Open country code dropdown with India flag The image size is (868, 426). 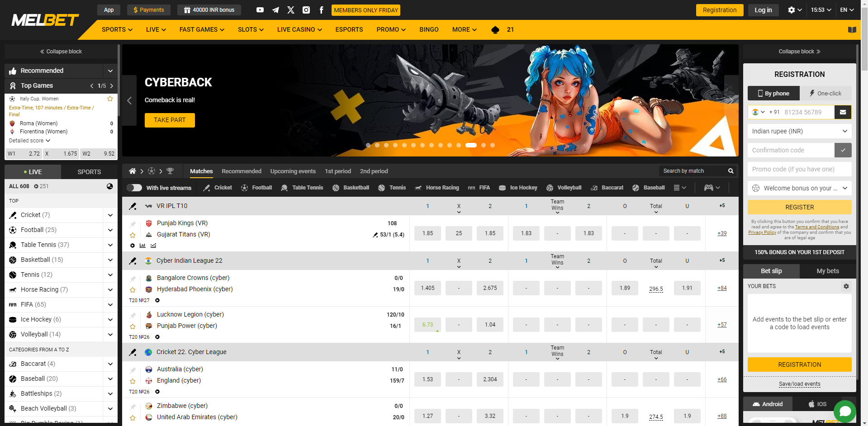758,112
